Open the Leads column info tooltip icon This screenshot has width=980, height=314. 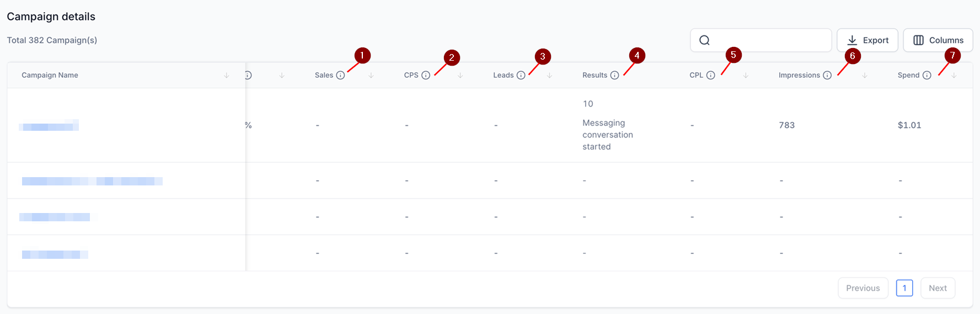coord(521,75)
